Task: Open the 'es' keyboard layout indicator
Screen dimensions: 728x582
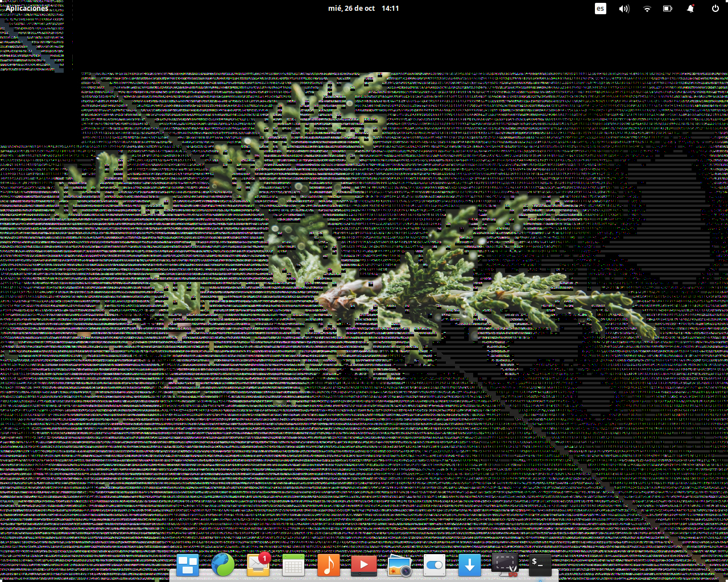Action: click(x=601, y=9)
